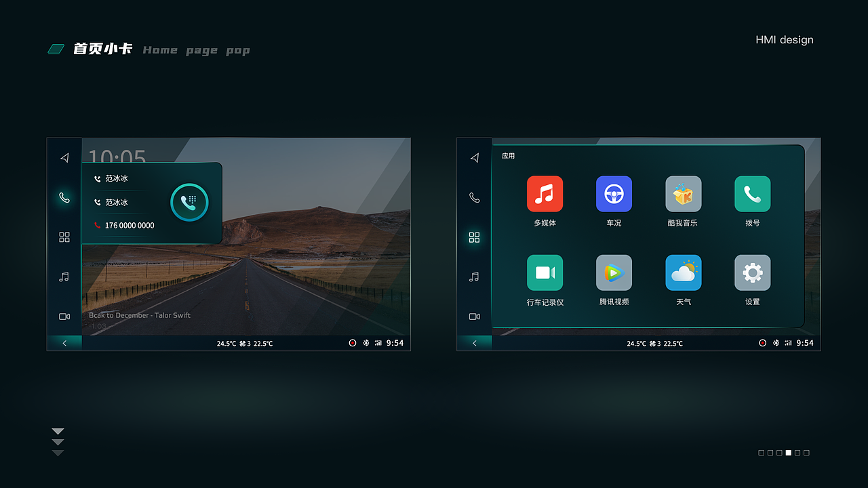The width and height of the screenshot is (868, 488).
Task: Tap phone icon in right screen sidebar
Action: (x=475, y=198)
